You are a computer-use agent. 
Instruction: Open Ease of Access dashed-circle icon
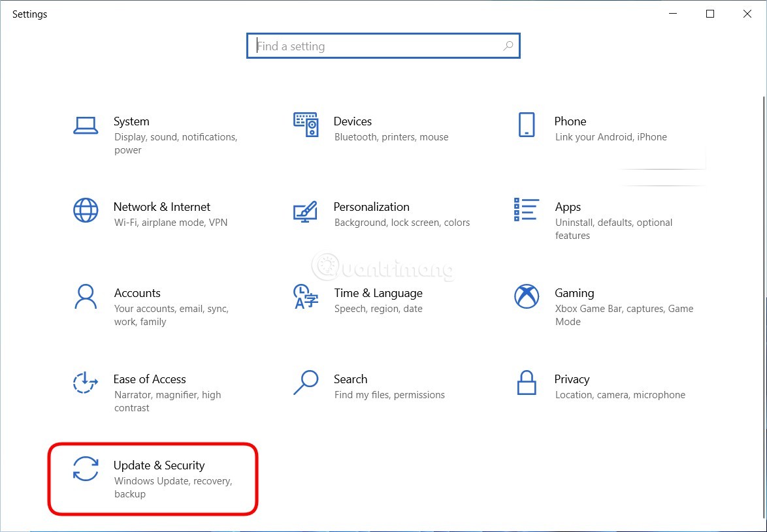(x=86, y=383)
